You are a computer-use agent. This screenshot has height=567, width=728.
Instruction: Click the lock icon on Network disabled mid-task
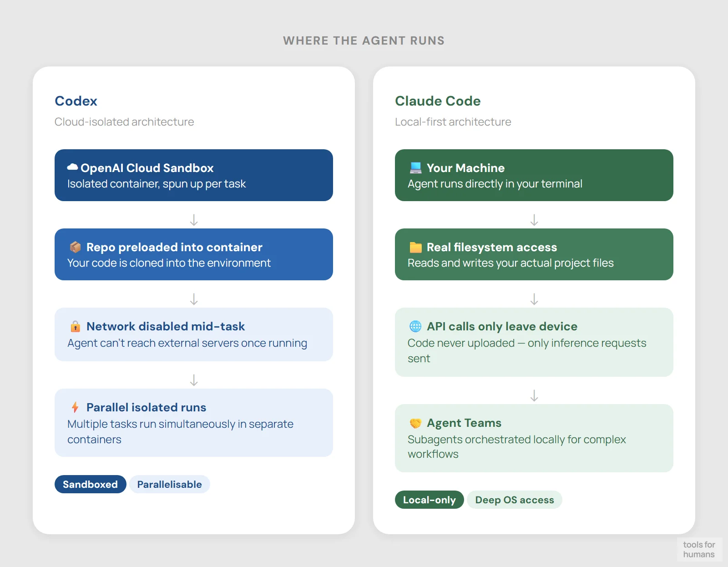point(75,326)
